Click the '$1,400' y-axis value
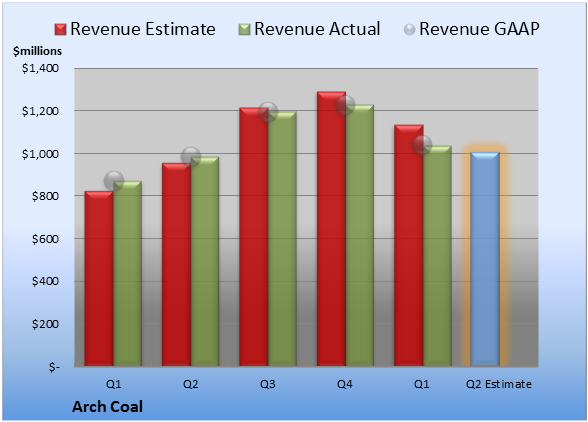Image resolution: width=588 pixels, height=422 pixels. tap(40, 68)
